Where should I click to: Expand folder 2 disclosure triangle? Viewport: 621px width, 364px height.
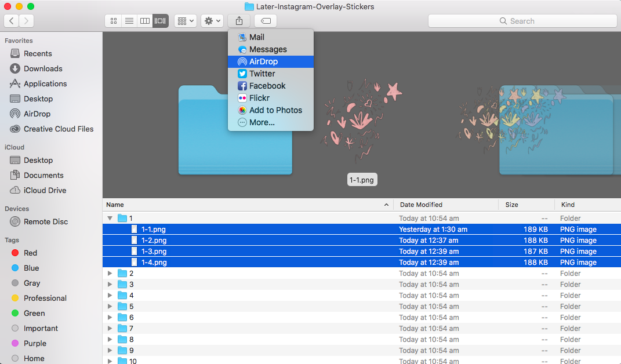[x=110, y=274]
